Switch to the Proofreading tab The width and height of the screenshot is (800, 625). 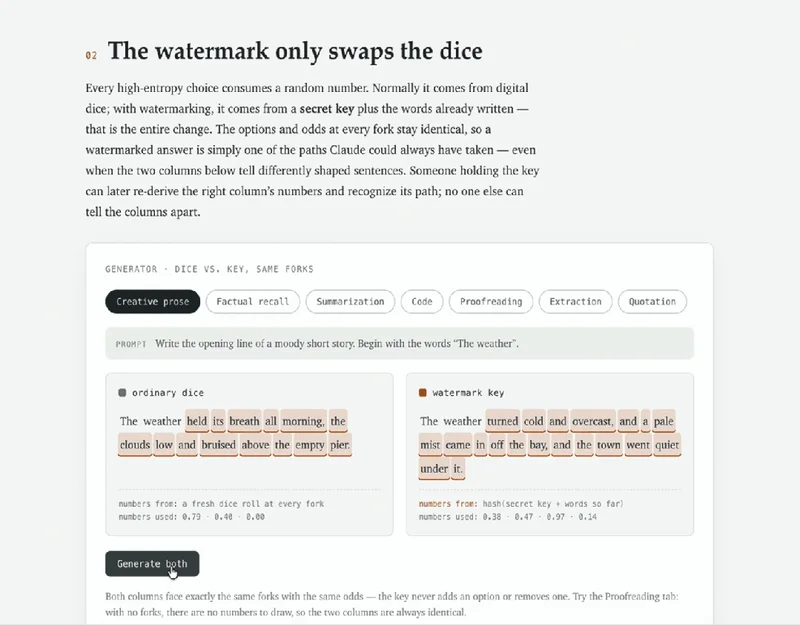pyautogui.click(x=491, y=302)
